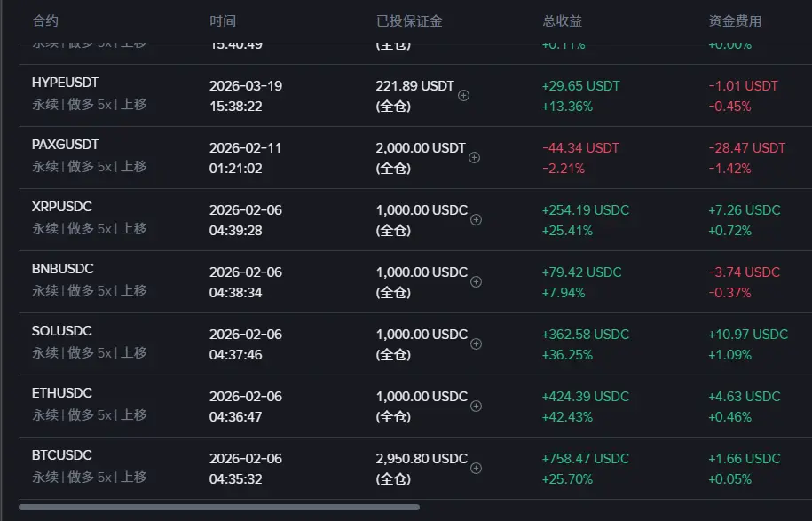Click the horizontal scrollbar below the table
This screenshot has width=812, height=521.
218,508
